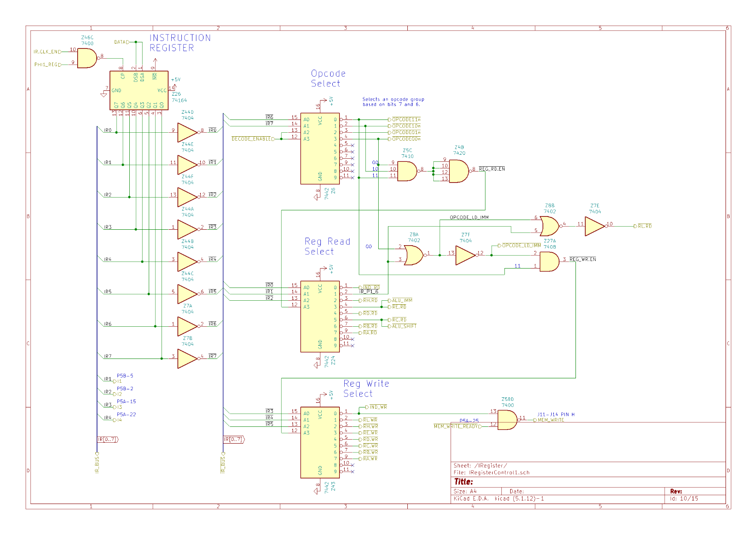
Task: Click the Z5C 7410 three-input NAND gate
Action: [406, 171]
